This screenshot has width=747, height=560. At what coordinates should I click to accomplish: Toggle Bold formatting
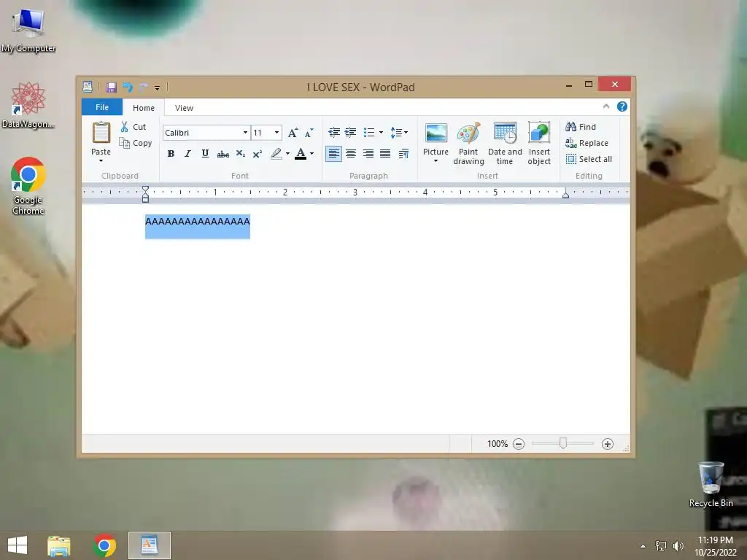point(171,154)
